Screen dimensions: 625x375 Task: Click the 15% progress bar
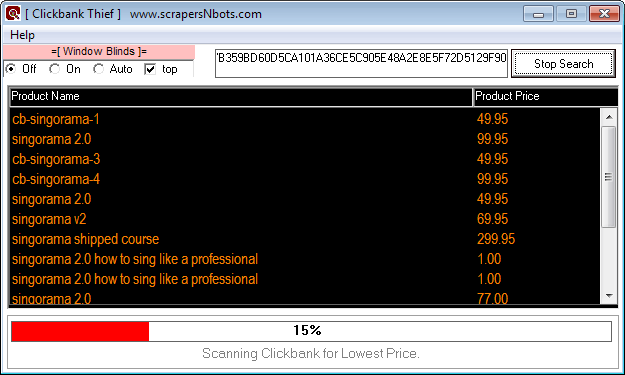(x=311, y=331)
